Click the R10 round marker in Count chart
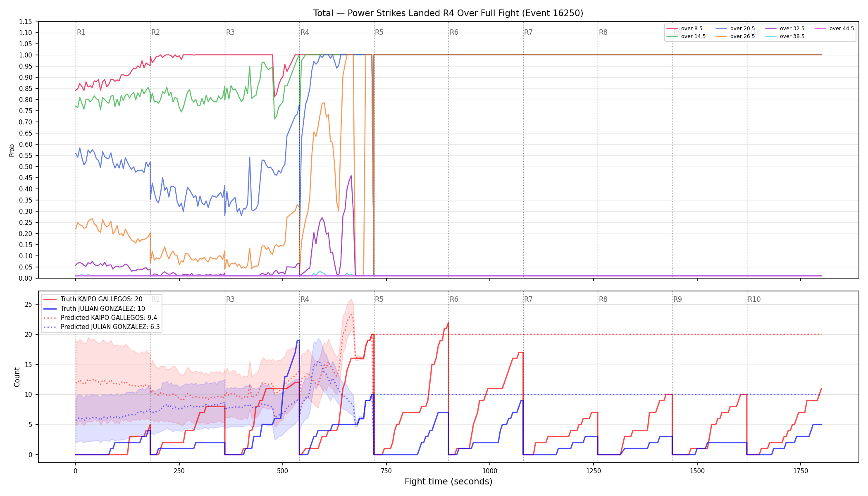The width and height of the screenshot is (868, 496). (x=754, y=299)
